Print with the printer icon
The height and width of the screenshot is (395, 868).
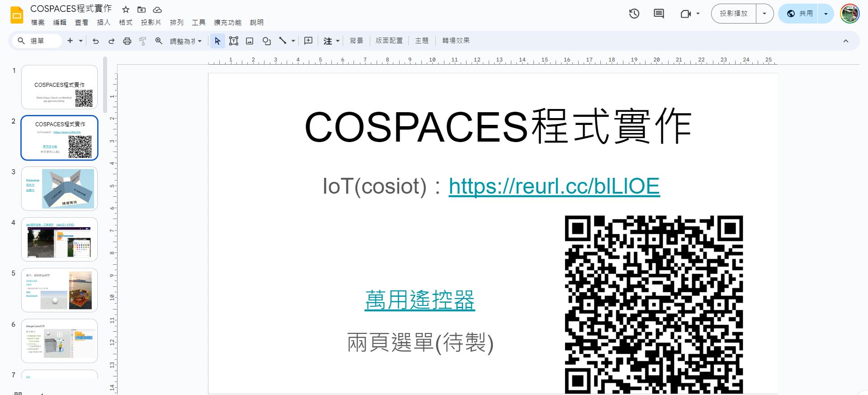[127, 41]
